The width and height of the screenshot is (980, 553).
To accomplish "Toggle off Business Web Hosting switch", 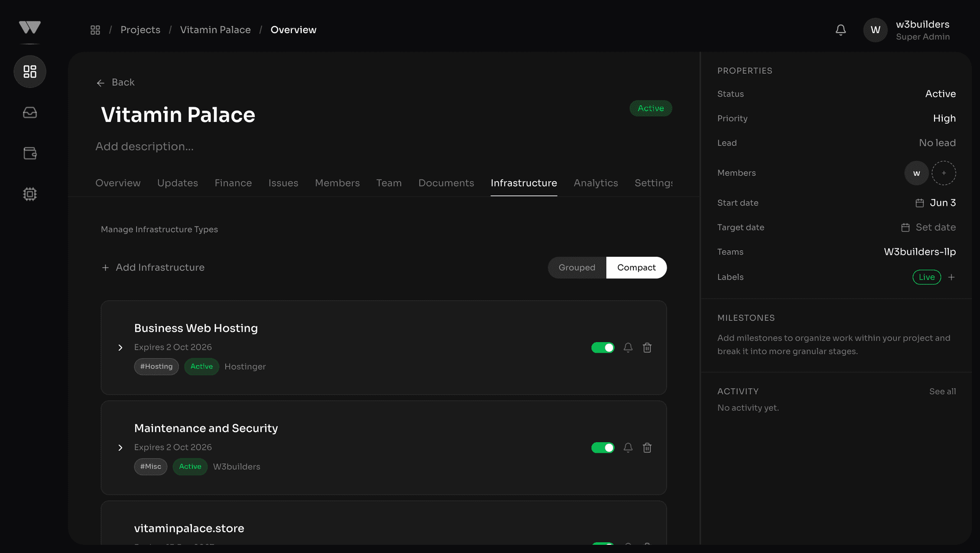I will click(603, 348).
